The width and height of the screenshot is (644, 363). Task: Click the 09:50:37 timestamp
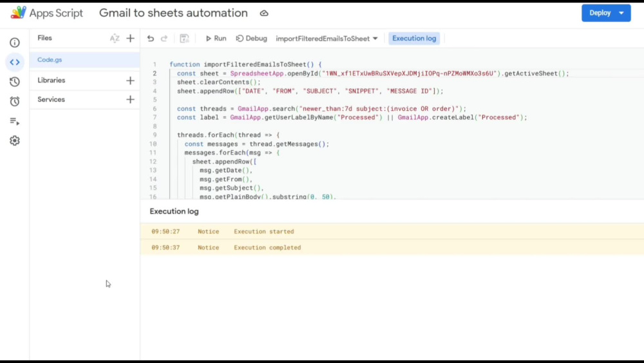[166, 248]
